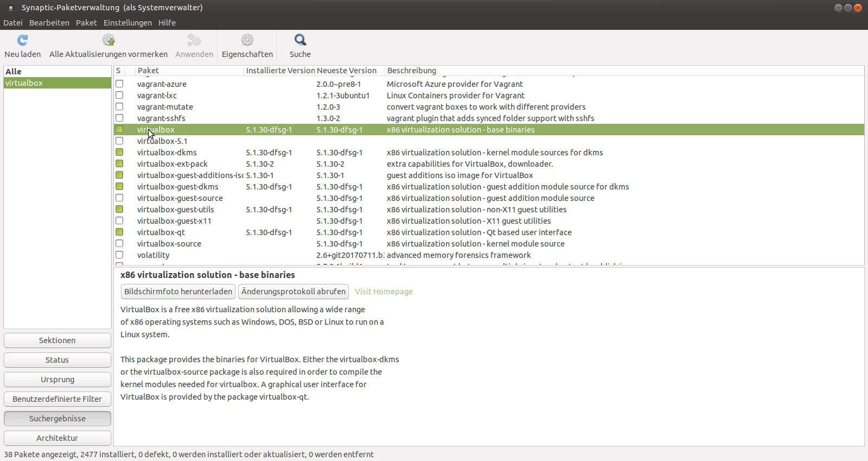Click description 'advanced memory forensics framework'
This screenshot has width=868, height=461.
[x=458, y=255]
